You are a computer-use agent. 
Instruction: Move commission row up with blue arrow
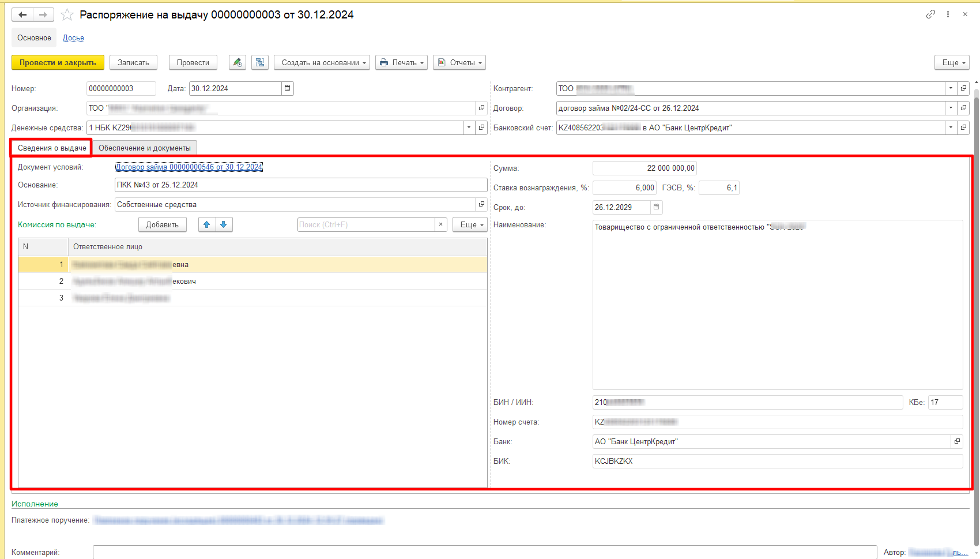pyautogui.click(x=207, y=224)
